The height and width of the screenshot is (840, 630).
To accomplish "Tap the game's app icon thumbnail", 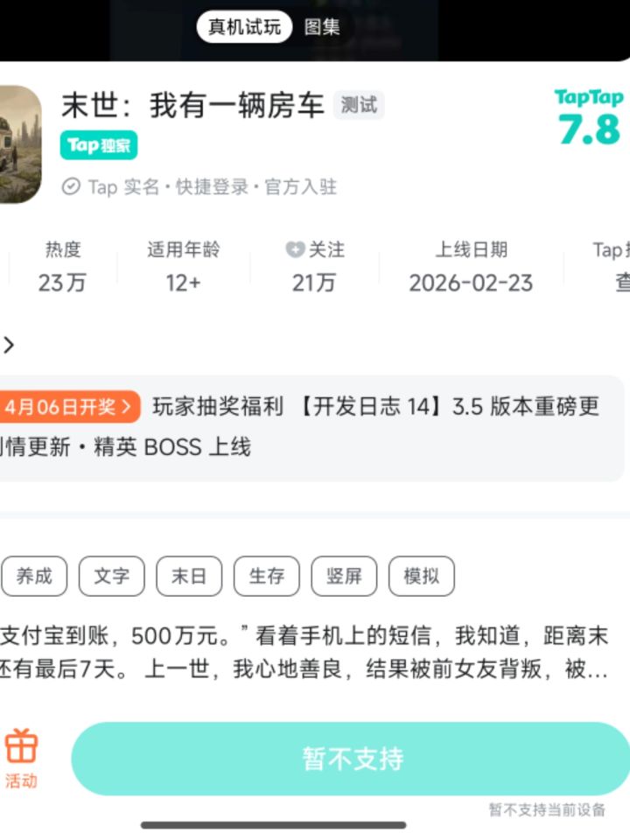I will coord(20,144).
